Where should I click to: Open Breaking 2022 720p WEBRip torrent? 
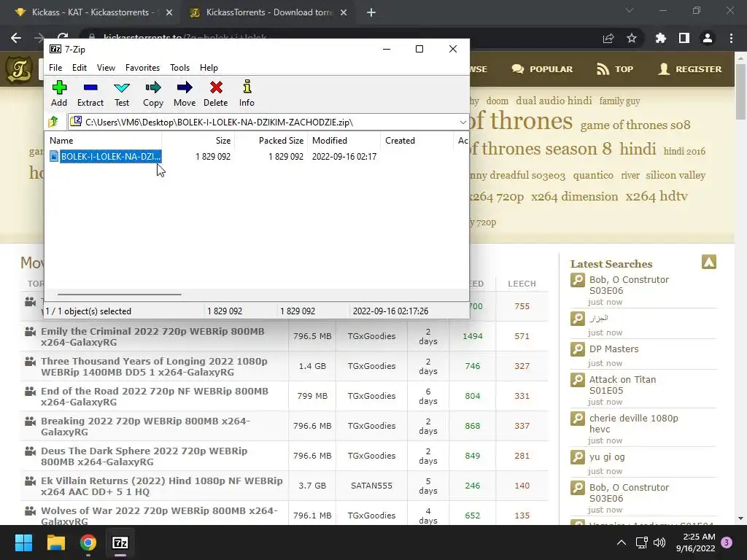145,427
